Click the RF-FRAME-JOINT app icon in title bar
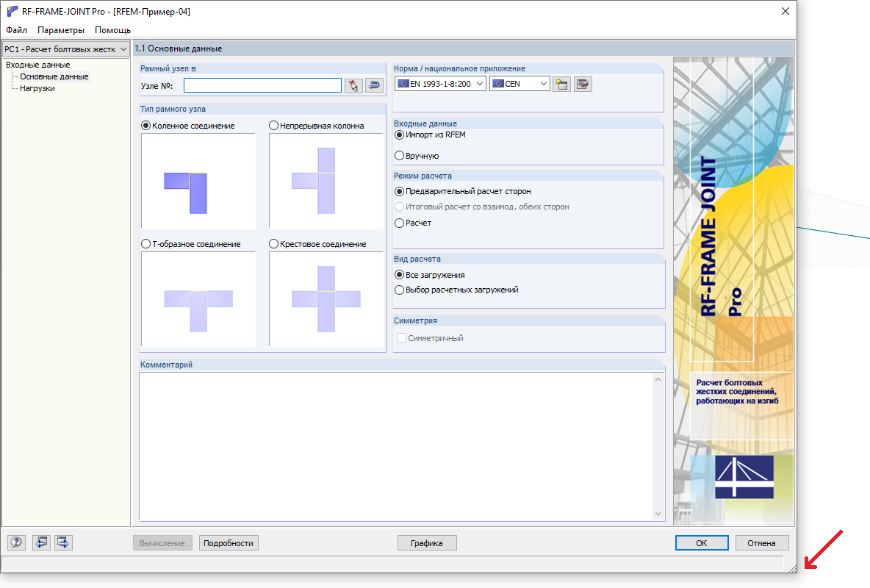The image size is (870, 588). click(12, 11)
